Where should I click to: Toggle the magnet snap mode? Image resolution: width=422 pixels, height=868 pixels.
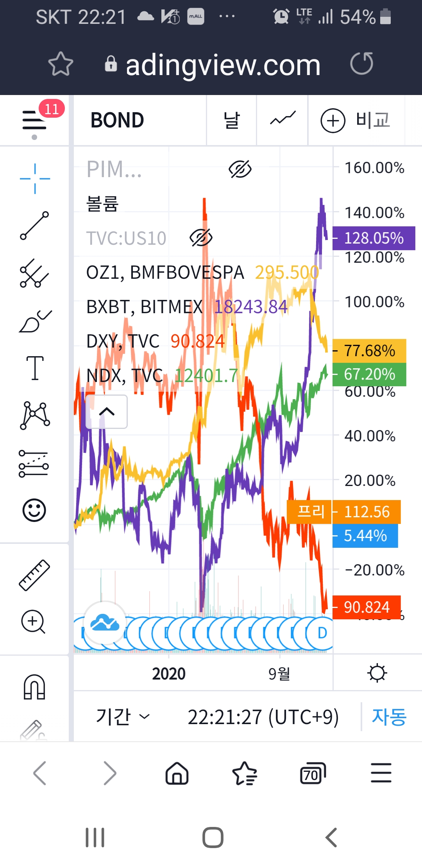coord(34,687)
